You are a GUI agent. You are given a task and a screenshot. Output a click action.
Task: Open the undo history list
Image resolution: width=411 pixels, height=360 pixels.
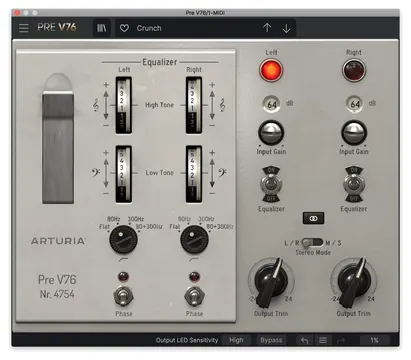(x=323, y=340)
